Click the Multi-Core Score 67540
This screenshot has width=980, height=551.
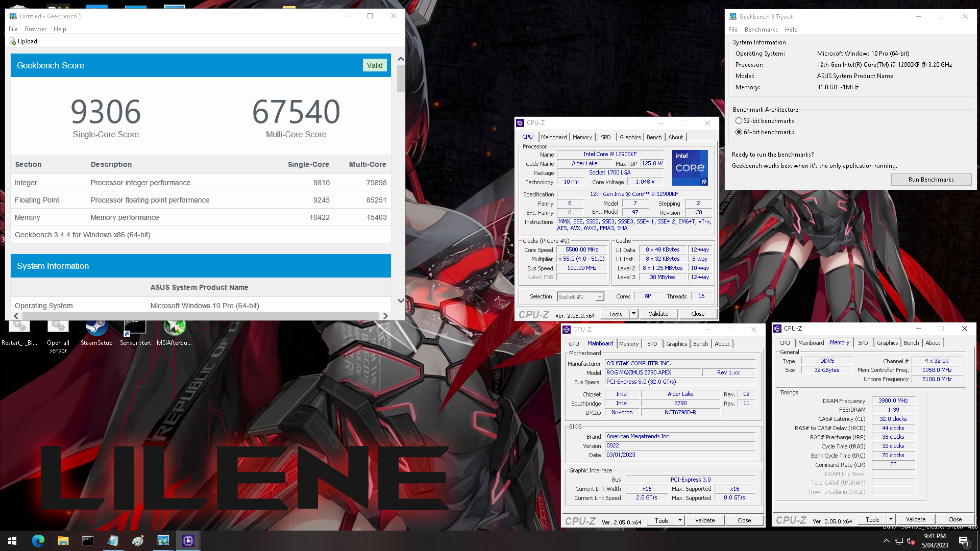point(296,112)
